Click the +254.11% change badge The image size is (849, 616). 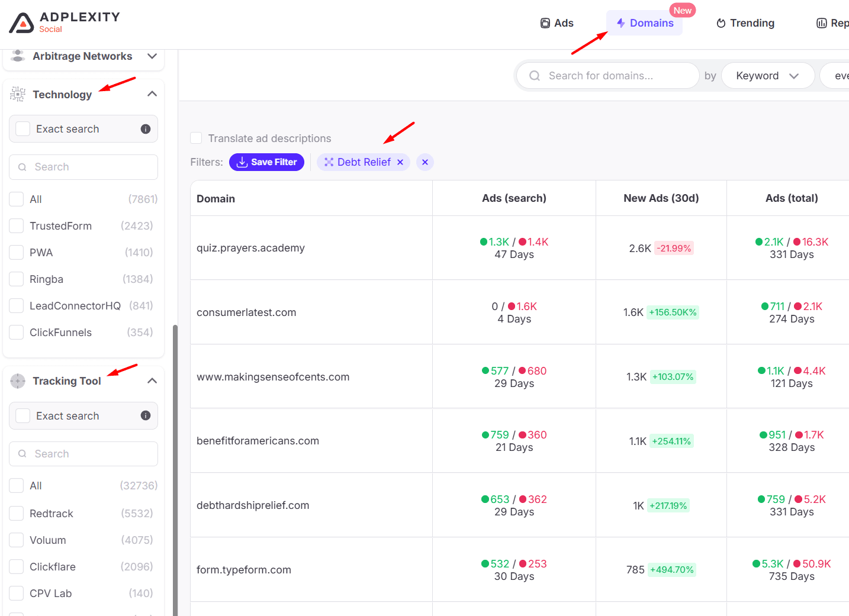671,441
